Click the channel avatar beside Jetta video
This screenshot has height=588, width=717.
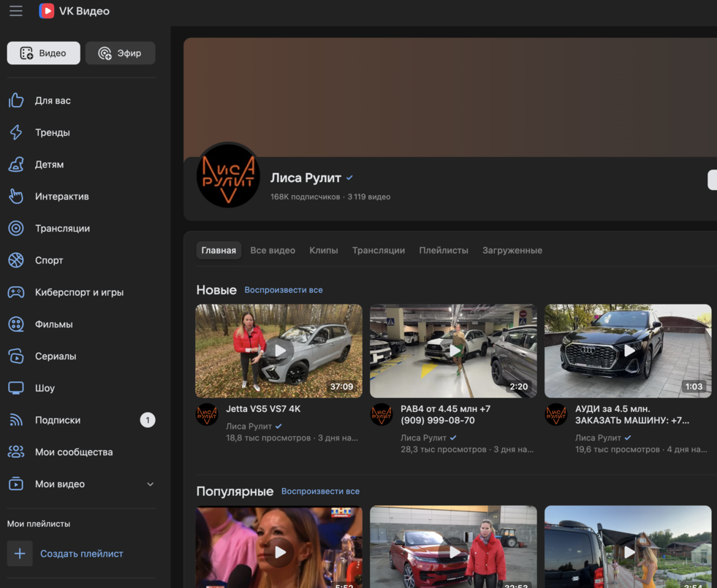point(207,414)
